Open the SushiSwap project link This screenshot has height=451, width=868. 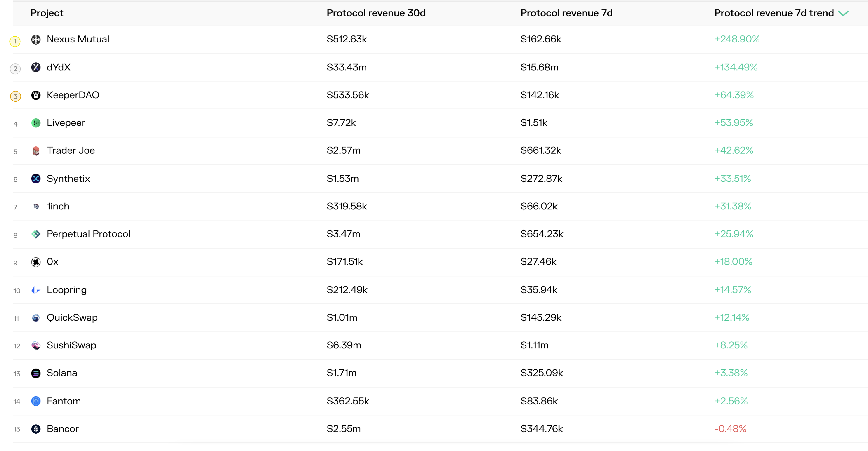coord(71,345)
